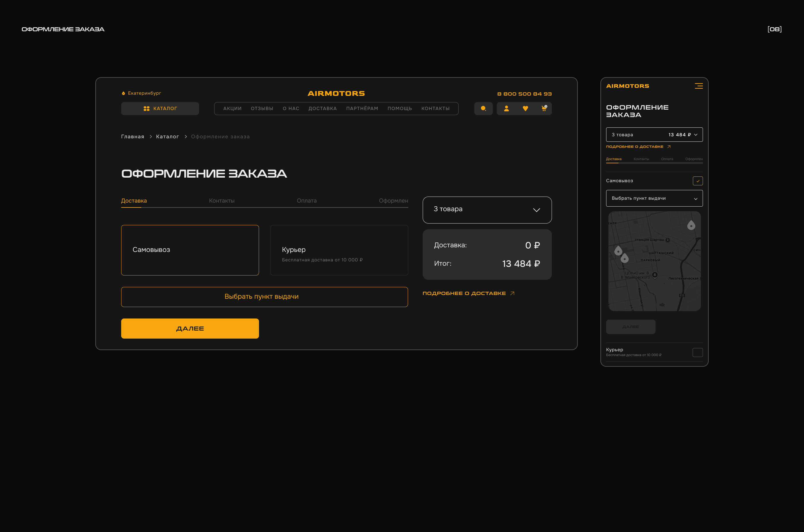Screen dimensions: 804x532
Task: Open the user profile icon
Action: click(506, 108)
